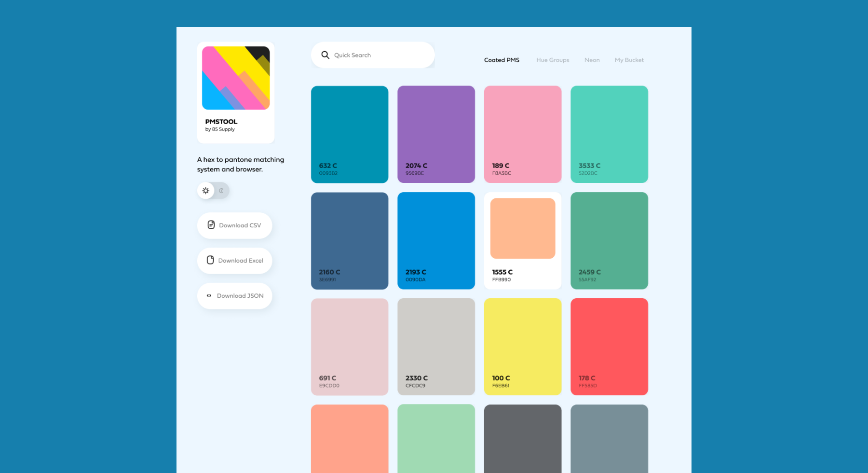
Task: Select the 178 C red swatch
Action: (609, 347)
